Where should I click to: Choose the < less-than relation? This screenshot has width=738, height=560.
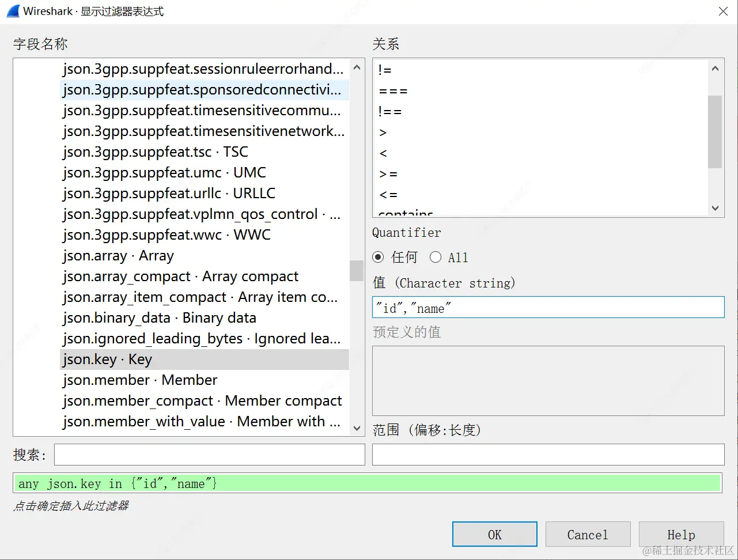point(383,153)
